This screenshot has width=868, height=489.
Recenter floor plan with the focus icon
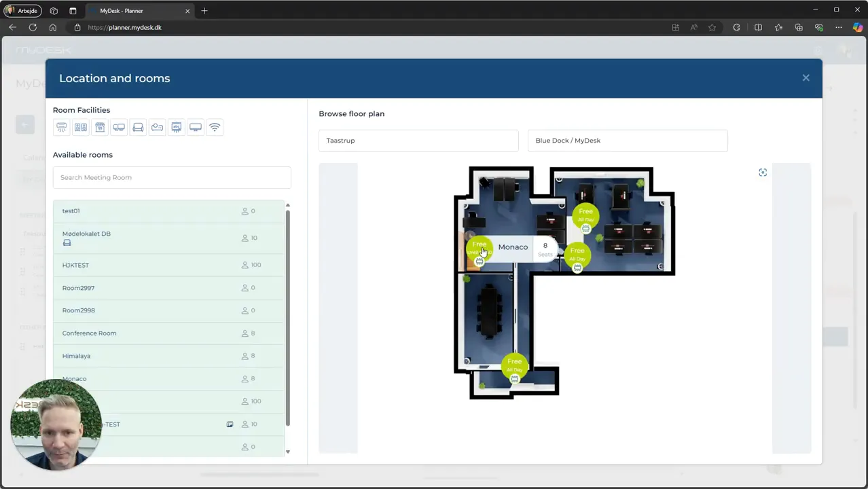tap(763, 173)
